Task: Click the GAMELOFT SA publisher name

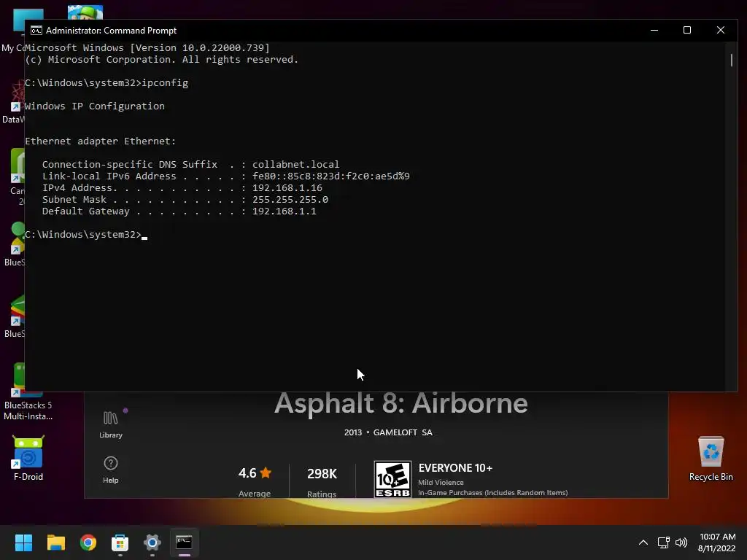Action: coord(403,432)
